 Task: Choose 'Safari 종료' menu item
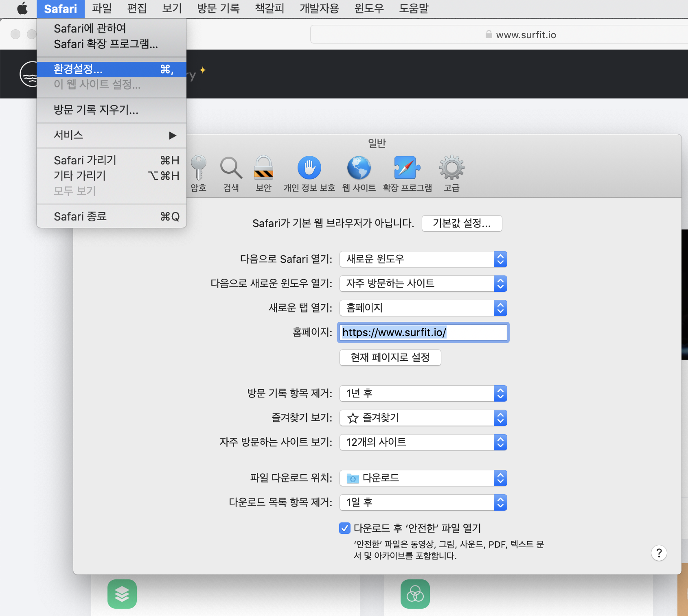coord(112,216)
